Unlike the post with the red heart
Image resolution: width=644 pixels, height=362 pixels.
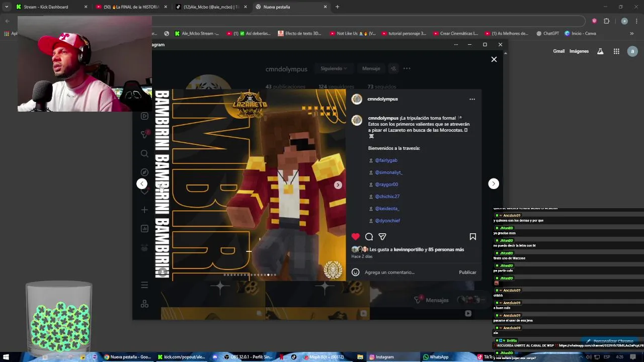click(356, 236)
